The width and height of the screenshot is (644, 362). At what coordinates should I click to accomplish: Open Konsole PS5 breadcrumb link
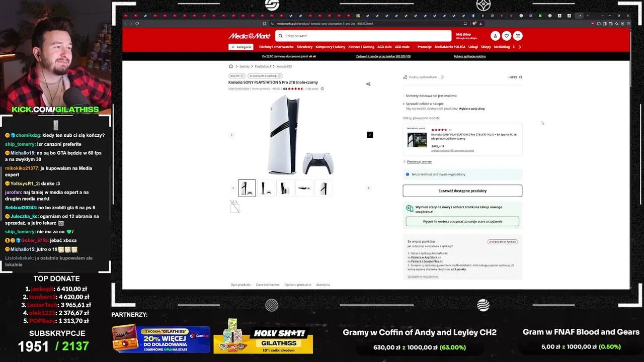tap(284, 66)
